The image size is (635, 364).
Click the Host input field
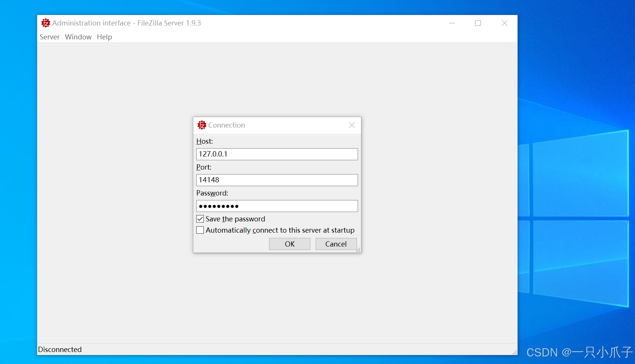[277, 154]
